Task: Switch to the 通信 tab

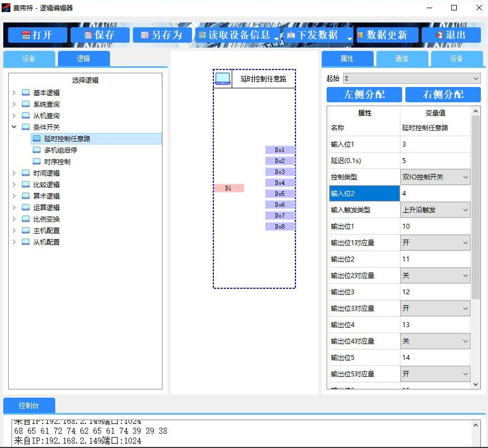Action: (402, 59)
